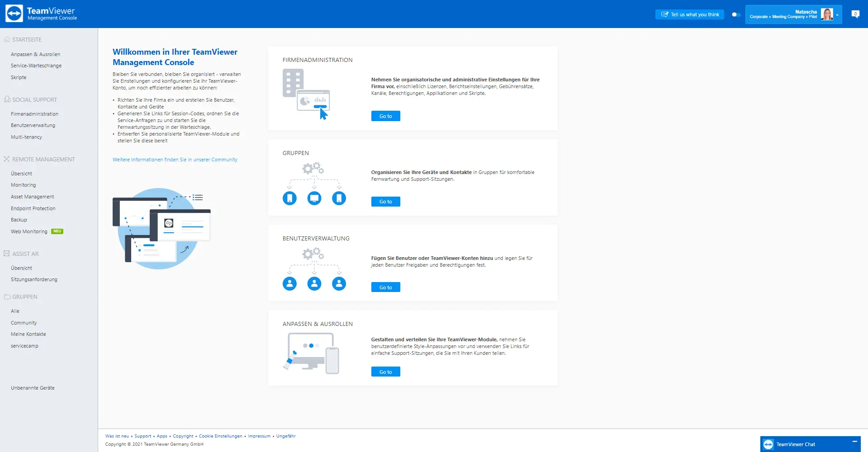Click the Copyright © 2021 TeamViewer Germany text
This screenshot has height=452, width=868.
pyautogui.click(x=154, y=444)
